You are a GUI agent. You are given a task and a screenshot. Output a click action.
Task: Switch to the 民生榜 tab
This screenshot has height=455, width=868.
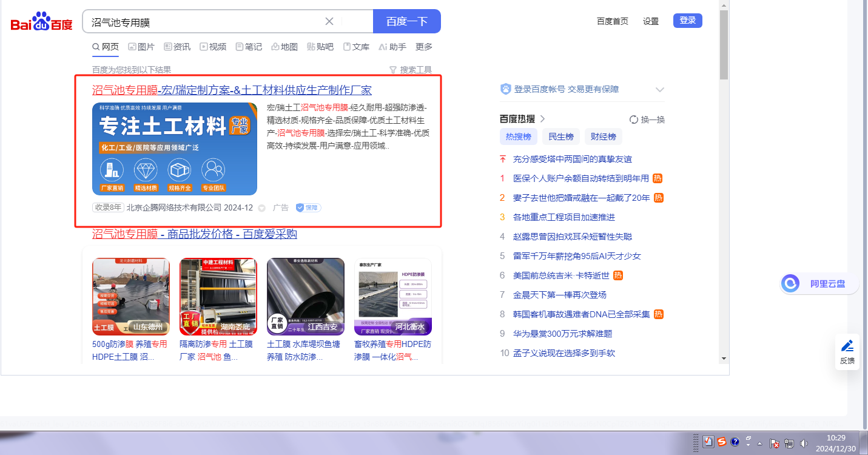(561, 136)
